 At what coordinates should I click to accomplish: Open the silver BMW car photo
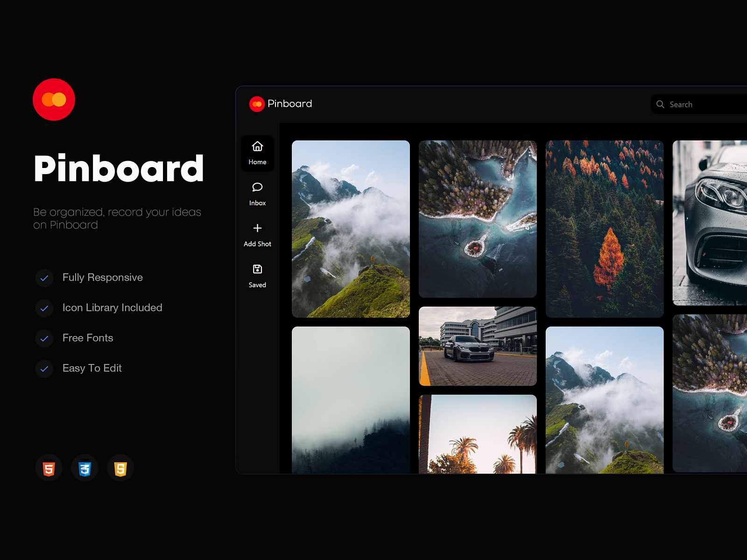coord(478,345)
